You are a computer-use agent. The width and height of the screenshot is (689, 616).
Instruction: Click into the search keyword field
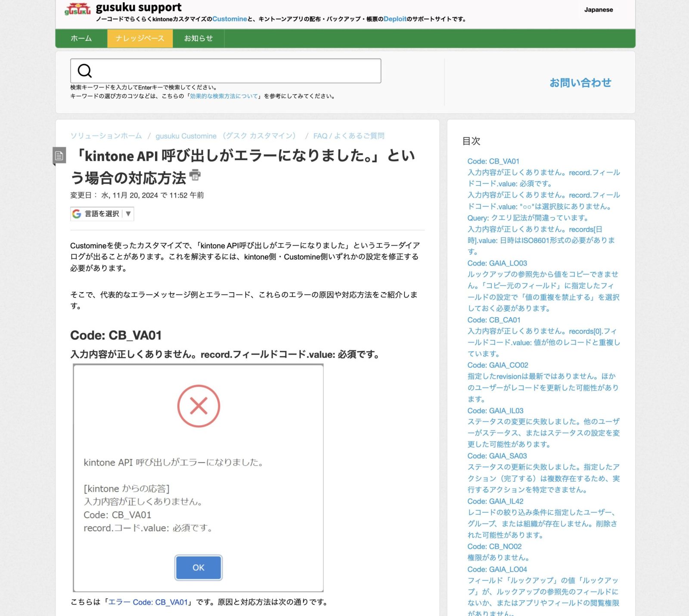coord(226,71)
